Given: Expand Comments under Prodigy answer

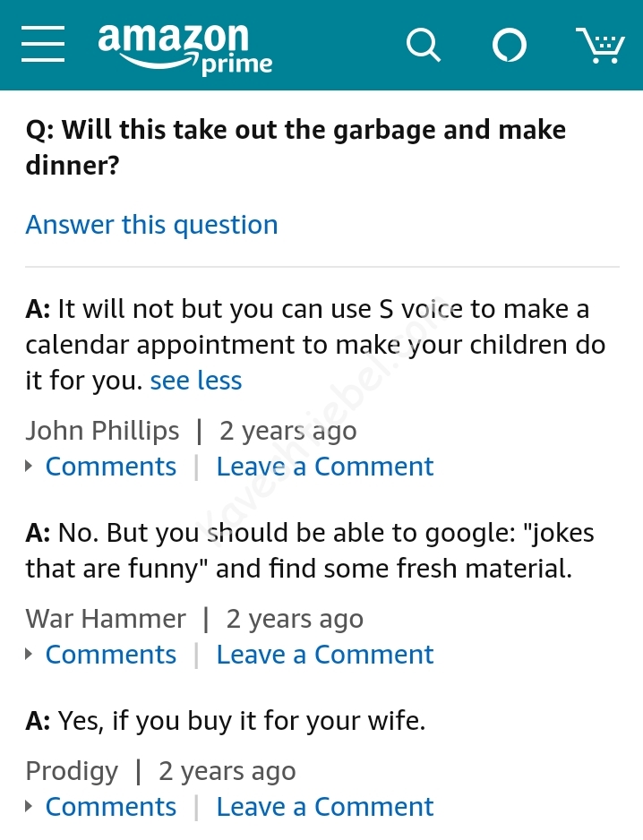Looking at the screenshot, I should pos(111,807).
